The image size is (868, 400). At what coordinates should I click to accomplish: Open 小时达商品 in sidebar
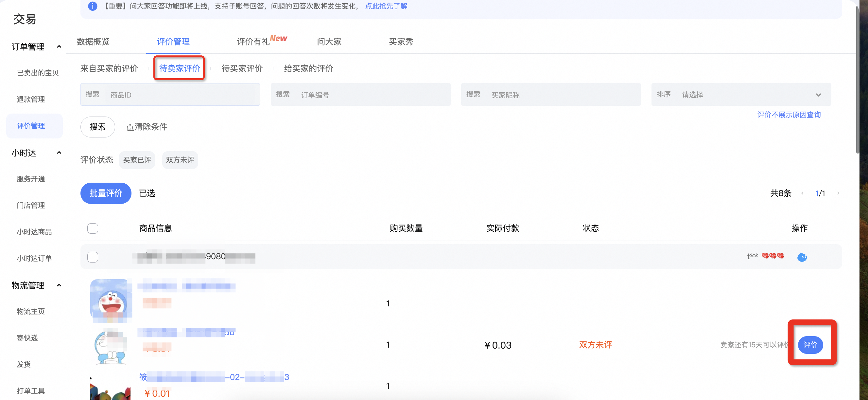34,232
